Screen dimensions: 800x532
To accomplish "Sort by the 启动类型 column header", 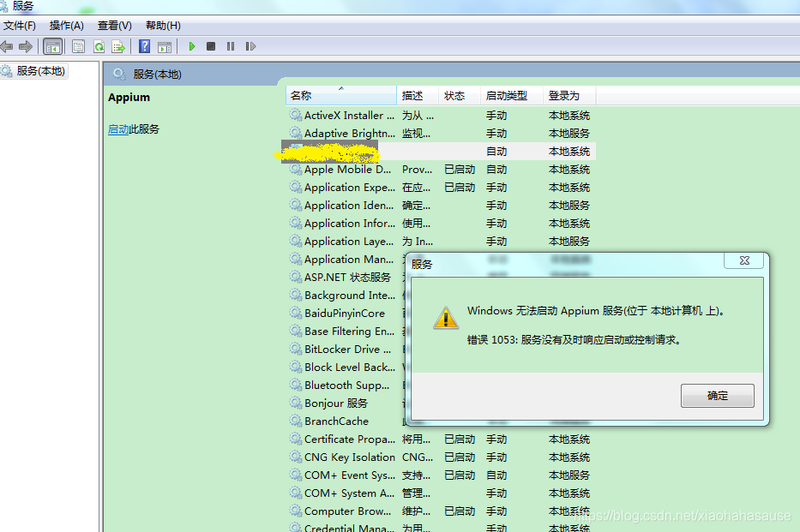I will pyautogui.click(x=512, y=95).
